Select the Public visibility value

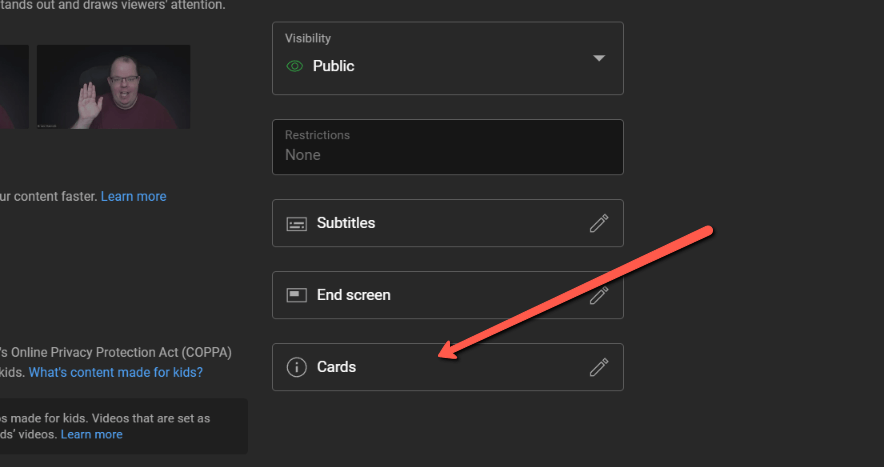coord(333,66)
